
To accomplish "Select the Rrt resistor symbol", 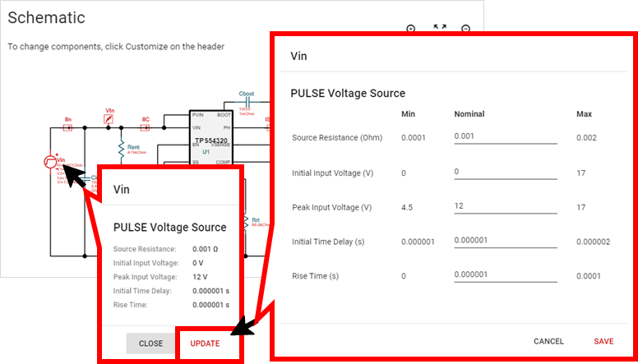I will click(x=246, y=222).
